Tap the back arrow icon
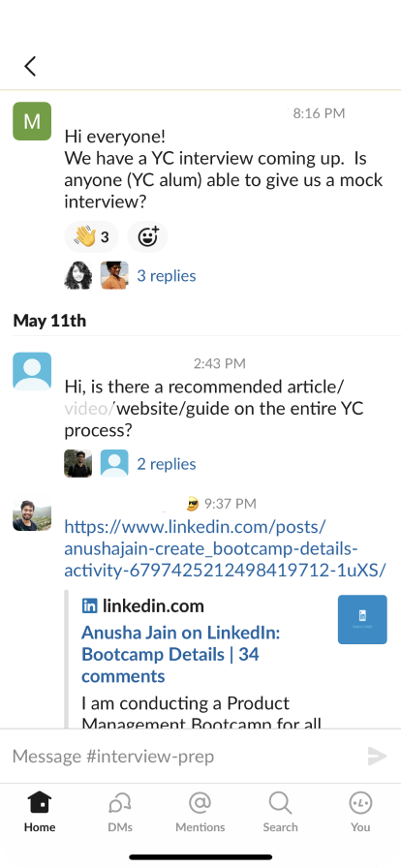Image resolution: width=401 pixels, height=868 pixels. point(30,66)
